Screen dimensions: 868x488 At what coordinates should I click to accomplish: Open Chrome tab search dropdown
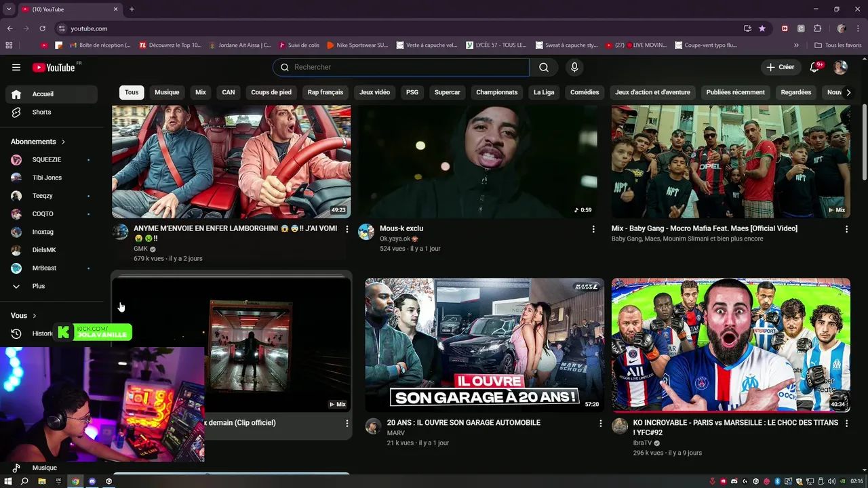tap(9, 9)
